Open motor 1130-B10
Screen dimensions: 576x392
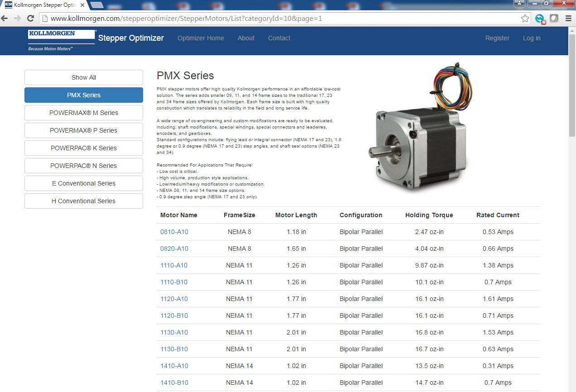point(174,349)
